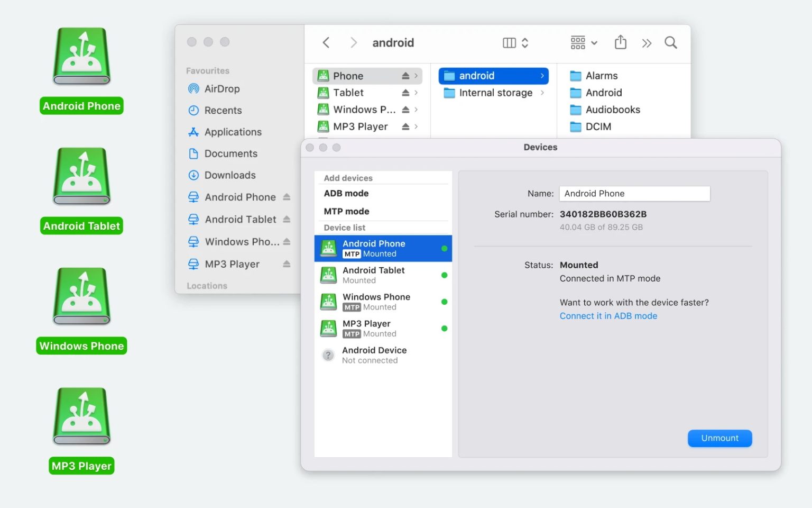Click the Unmount button
812x508 pixels.
pyautogui.click(x=719, y=438)
